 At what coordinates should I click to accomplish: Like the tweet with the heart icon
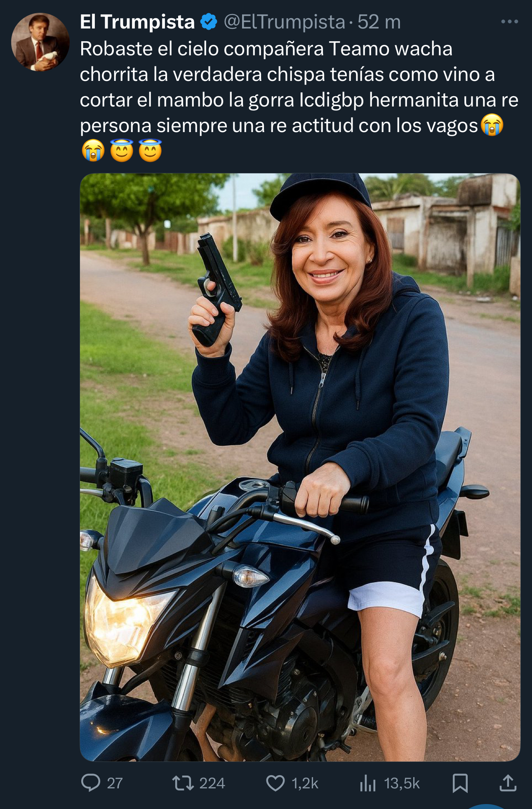275,783
